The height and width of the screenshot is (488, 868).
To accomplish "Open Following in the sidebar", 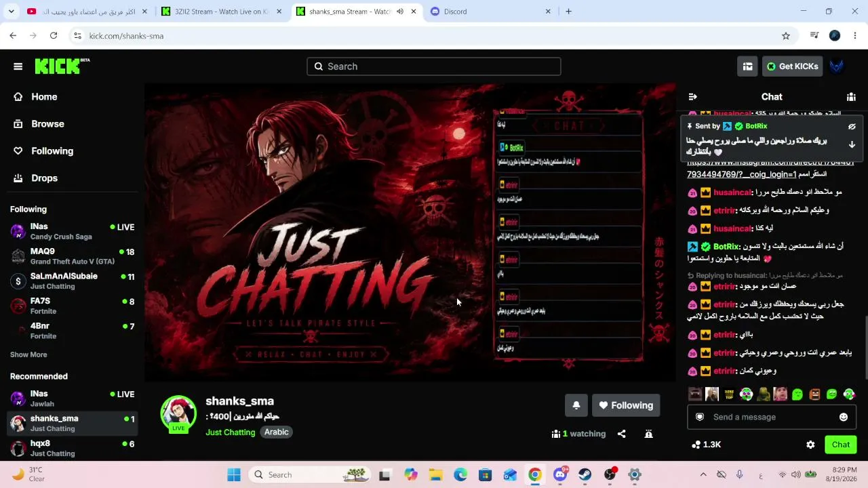I will coord(72,151).
